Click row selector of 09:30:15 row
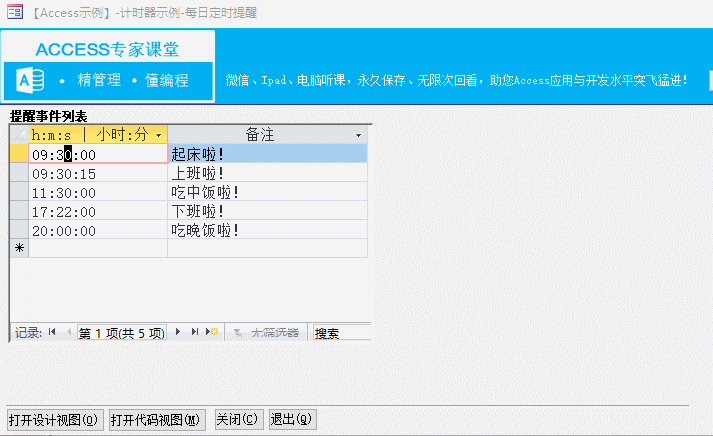 (20, 173)
